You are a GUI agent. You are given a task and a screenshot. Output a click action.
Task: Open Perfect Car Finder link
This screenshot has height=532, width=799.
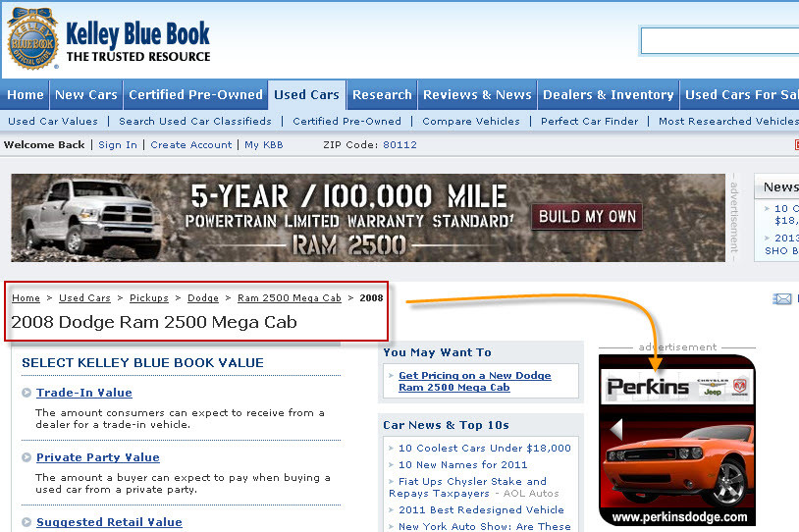coord(590,122)
